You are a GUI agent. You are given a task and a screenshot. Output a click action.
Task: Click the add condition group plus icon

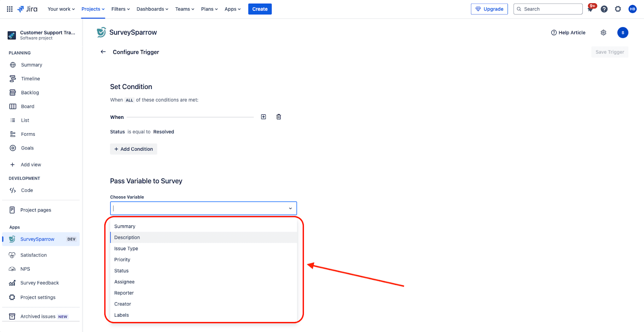coord(263,117)
